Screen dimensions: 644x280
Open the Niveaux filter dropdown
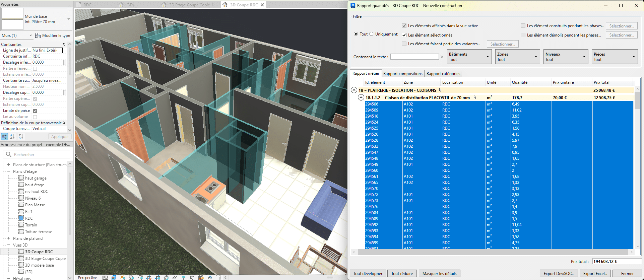click(566, 57)
